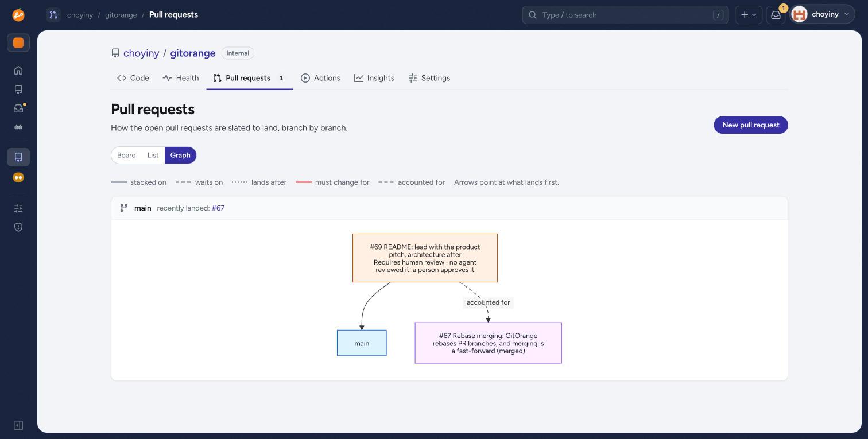This screenshot has width=868, height=439.
Task: Switch to the Health tab
Action: [x=181, y=78]
